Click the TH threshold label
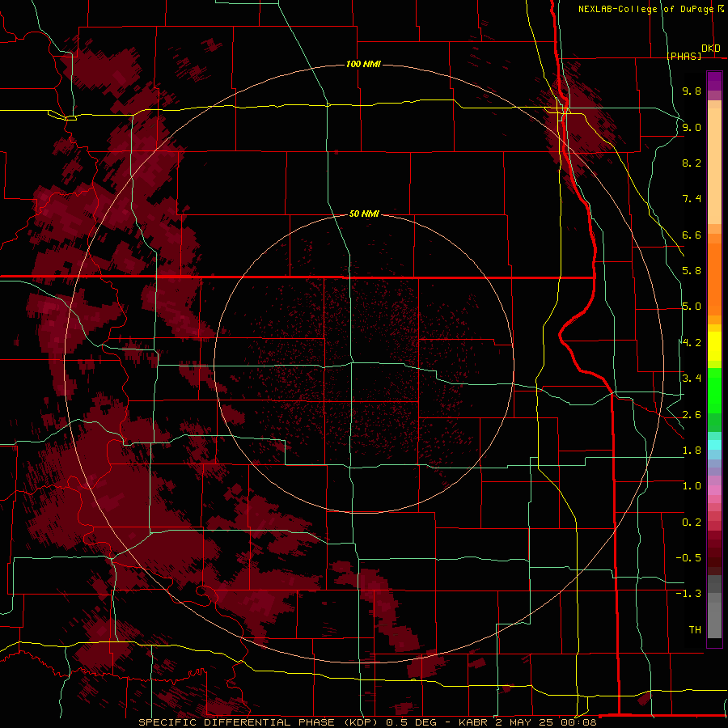This screenshot has height=728, width=728. point(695,630)
